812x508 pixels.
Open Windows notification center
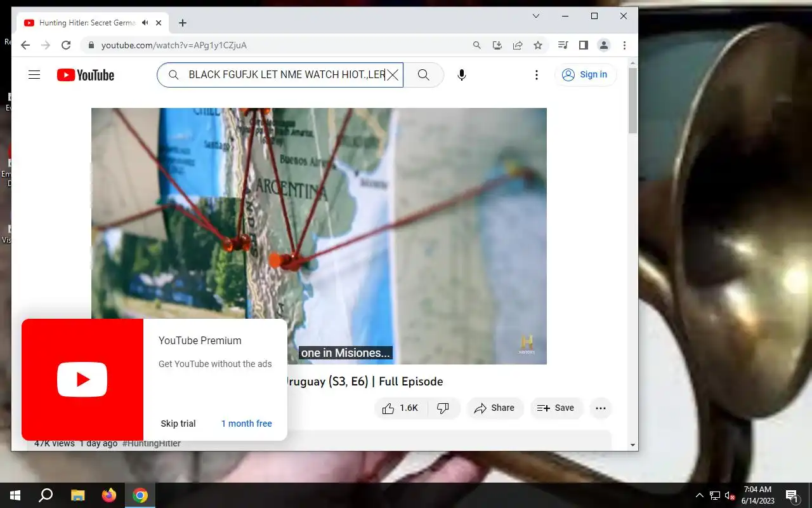click(x=792, y=495)
